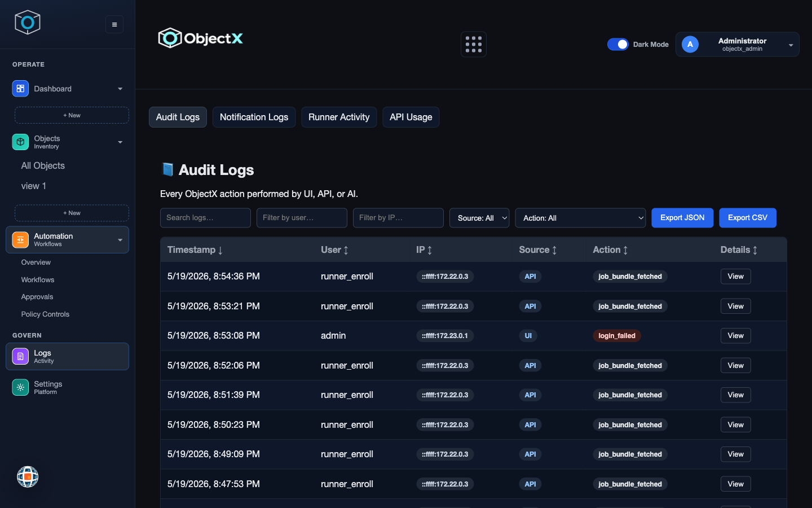The image size is (812, 508).
Task: Click the ObjectX cube logo in sidebar
Action: click(x=28, y=23)
